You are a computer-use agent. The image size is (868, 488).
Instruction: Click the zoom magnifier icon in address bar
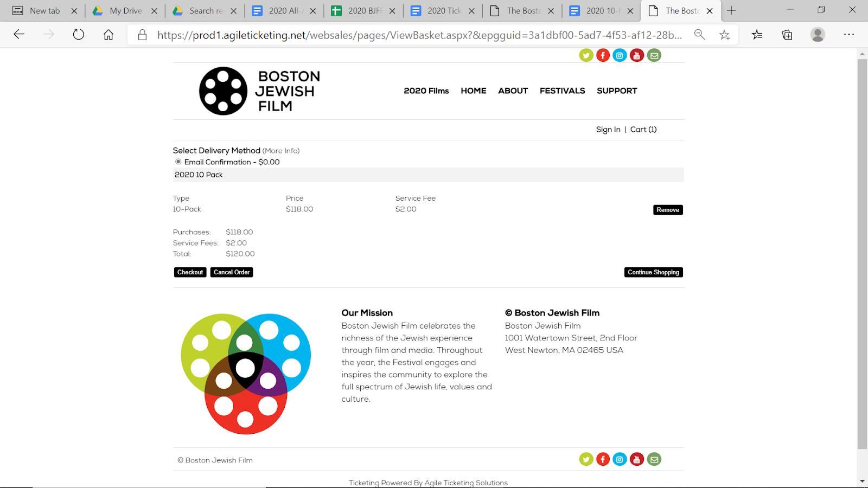[x=700, y=35]
